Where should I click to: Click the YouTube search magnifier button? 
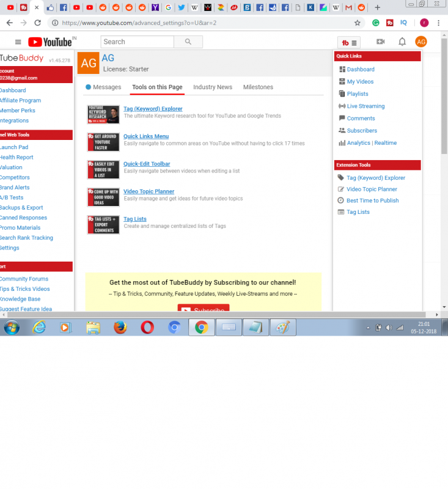pos(188,42)
